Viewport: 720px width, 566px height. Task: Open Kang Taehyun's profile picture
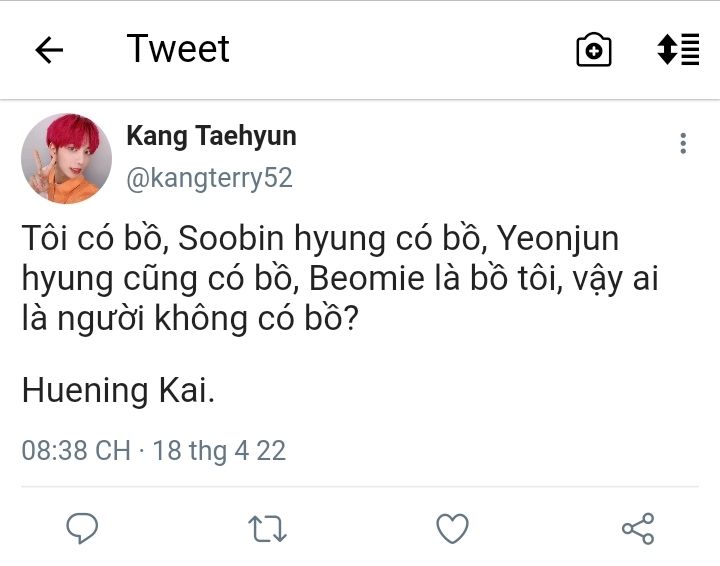coord(66,158)
